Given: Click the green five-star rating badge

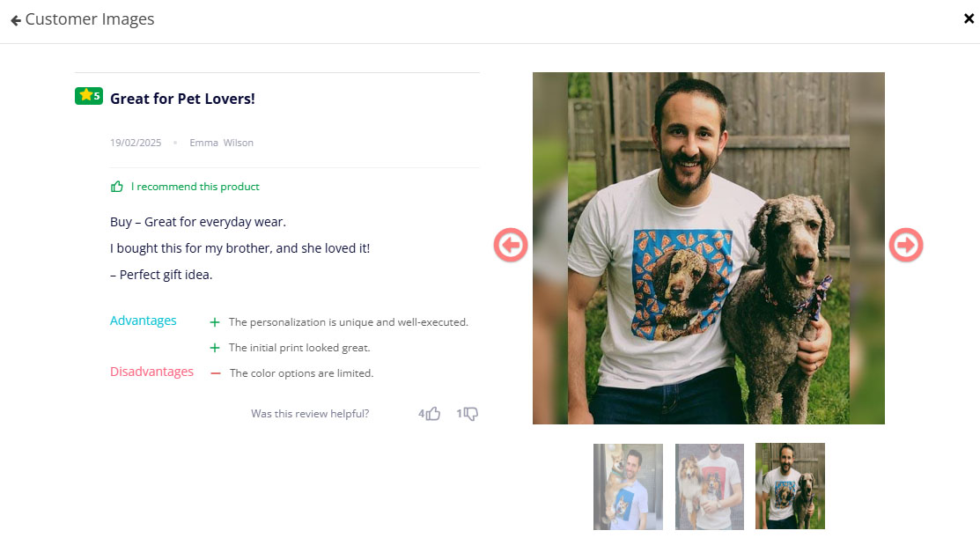Looking at the screenshot, I should (x=89, y=96).
